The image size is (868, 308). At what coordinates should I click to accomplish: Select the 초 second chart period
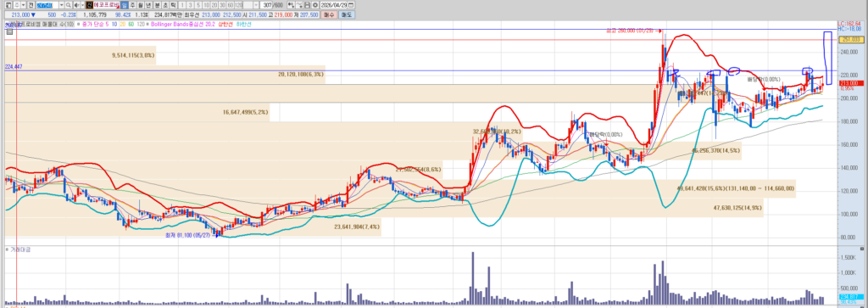pos(165,5)
